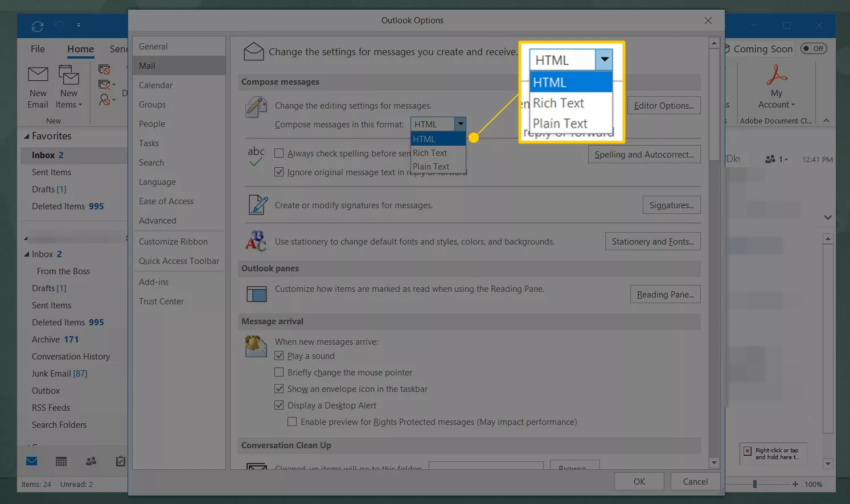Click the Undo arrow in the quick access toolbar
The width and height of the screenshot is (850, 504).
click(58, 26)
